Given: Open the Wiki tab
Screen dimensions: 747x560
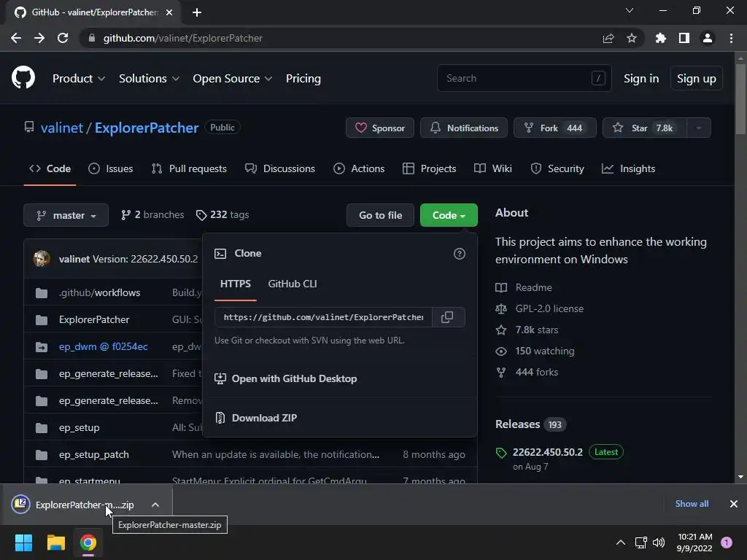Looking at the screenshot, I should [x=493, y=168].
